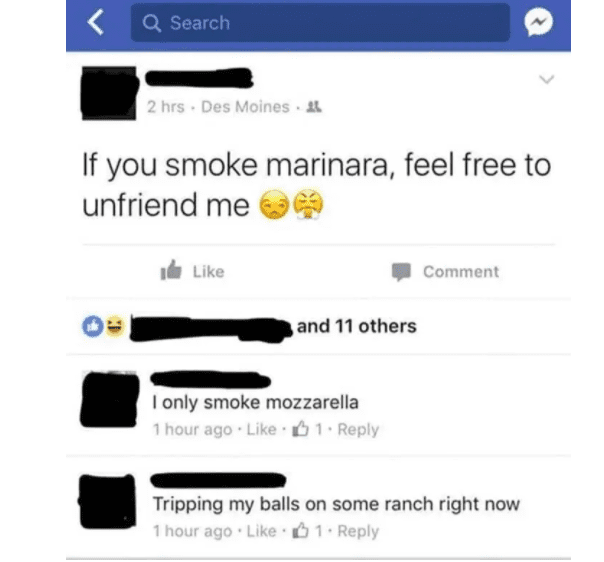
Task: Click the speech bubble Comment icon
Action: click(401, 272)
